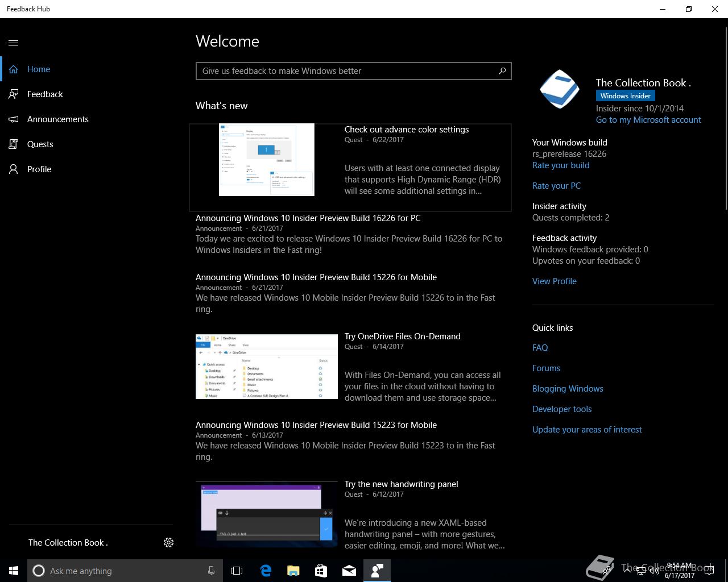Image resolution: width=728 pixels, height=582 pixels.
Task: Open the Forums quick link
Action: (x=546, y=368)
